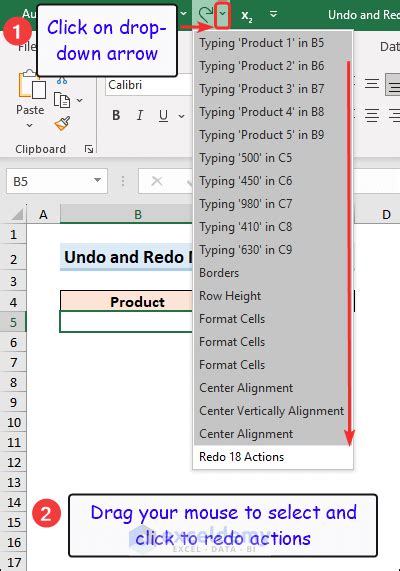This screenshot has width=400, height=571.
Task: Select redo item Typing 'Product 1' in B5
Action: (272, 43)
